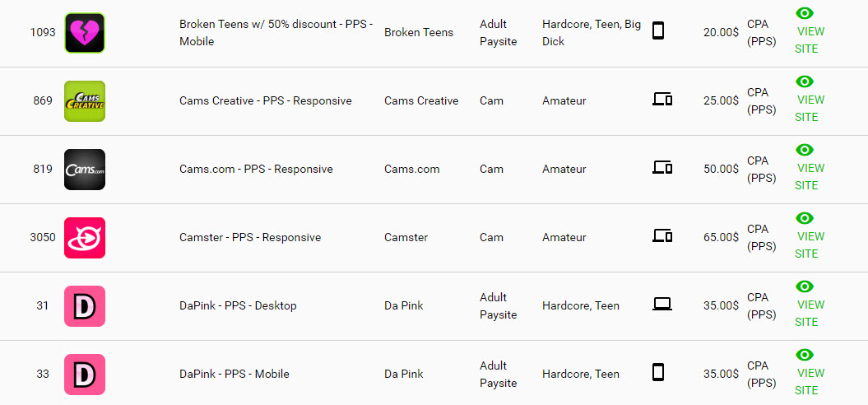
Task: Click the DaPink Mobile offer logo
Action: pyautogui.click(x=85, y=375)
